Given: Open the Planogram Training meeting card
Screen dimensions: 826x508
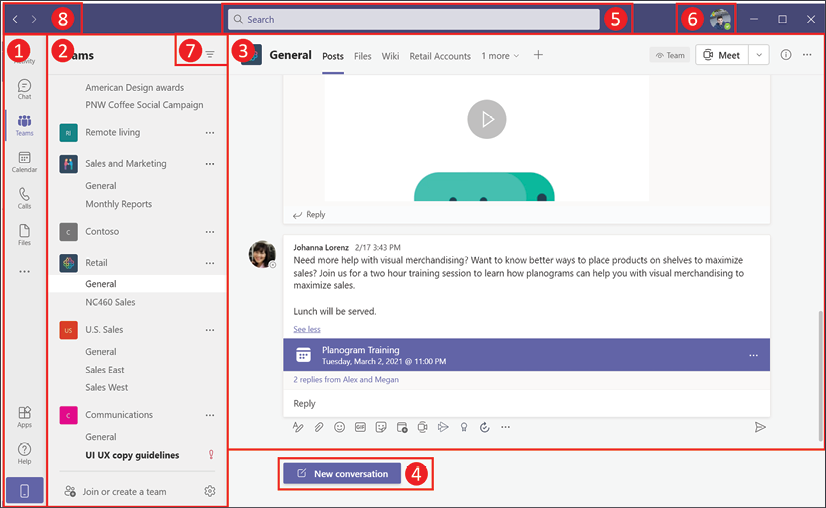Looking at the screenshot, I should click(526, 355).
